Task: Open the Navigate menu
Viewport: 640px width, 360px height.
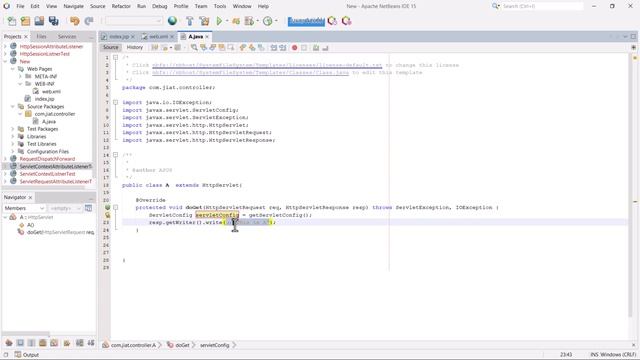Action: coord(73,6)
